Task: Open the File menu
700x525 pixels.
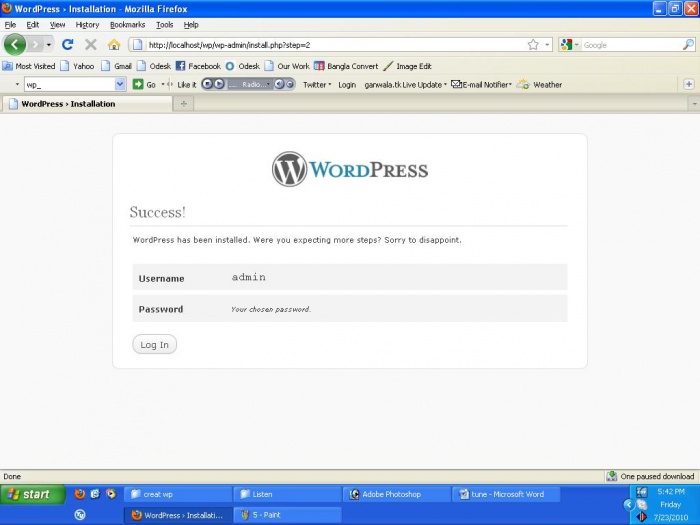Action: pyautogui.click(x=10, y=25)
